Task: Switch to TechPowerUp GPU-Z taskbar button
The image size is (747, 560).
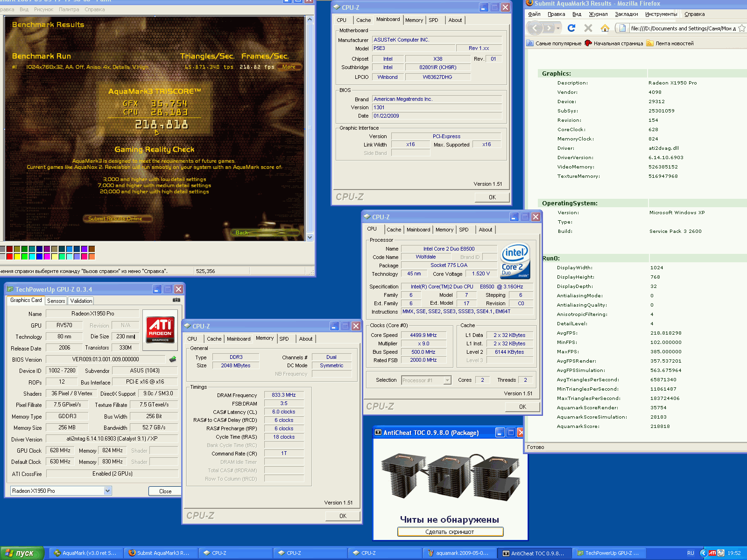Action: (609, 553)
